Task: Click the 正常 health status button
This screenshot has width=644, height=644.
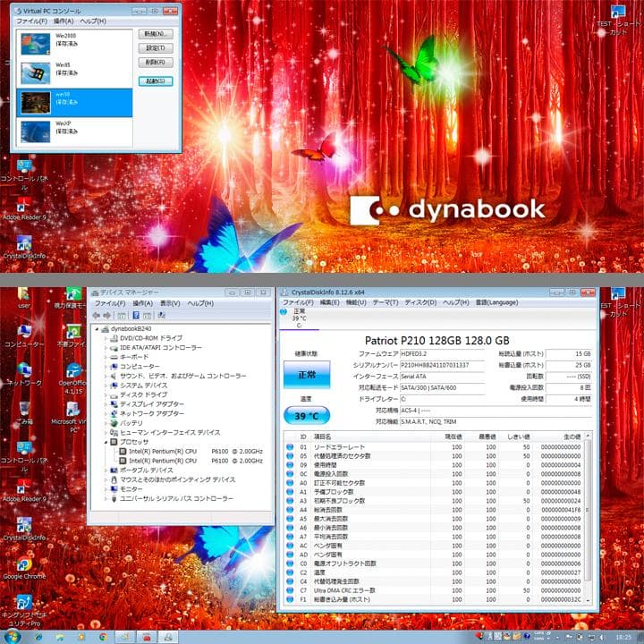Action: click(x=307, y=375)
